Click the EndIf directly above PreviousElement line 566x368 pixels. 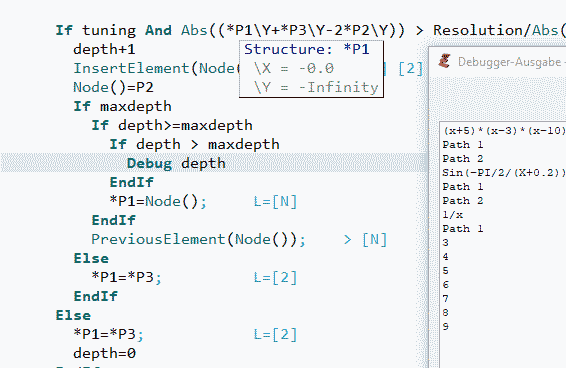[113, 220]
